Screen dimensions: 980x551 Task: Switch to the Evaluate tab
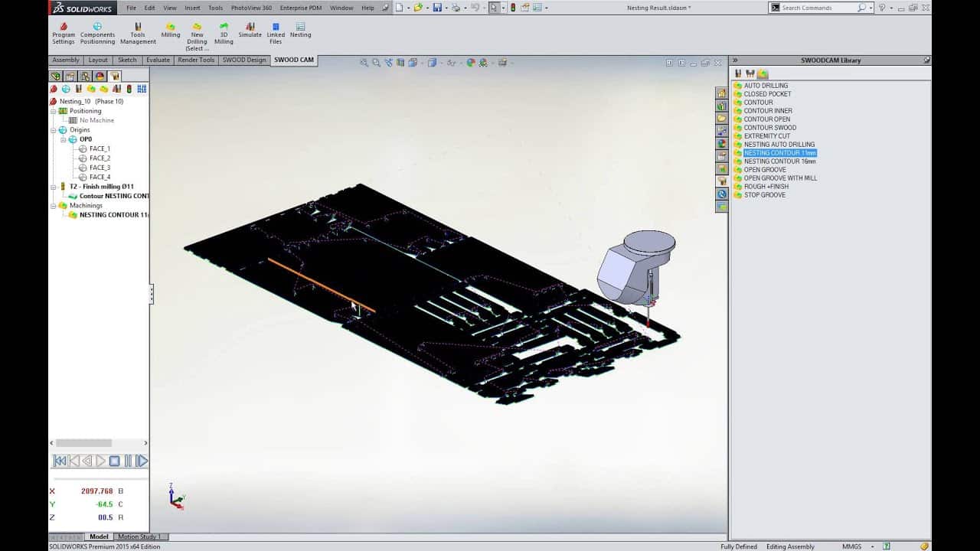158,60
